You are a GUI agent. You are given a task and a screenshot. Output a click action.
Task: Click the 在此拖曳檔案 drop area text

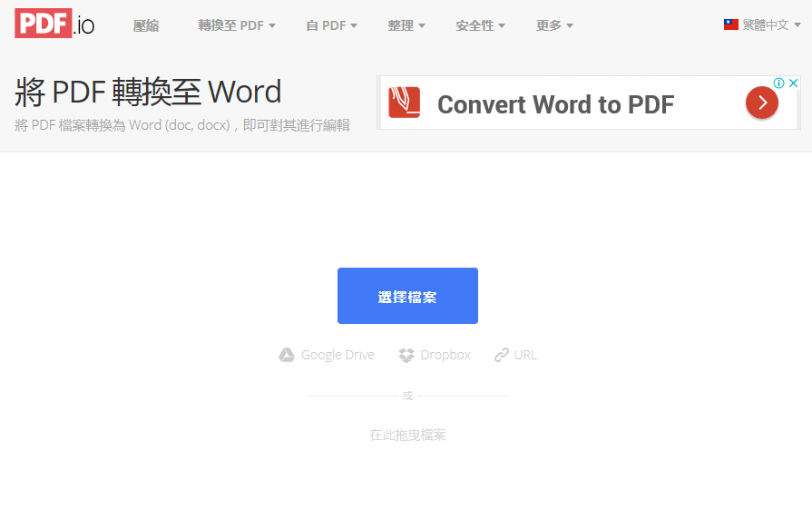coord(407,435)
